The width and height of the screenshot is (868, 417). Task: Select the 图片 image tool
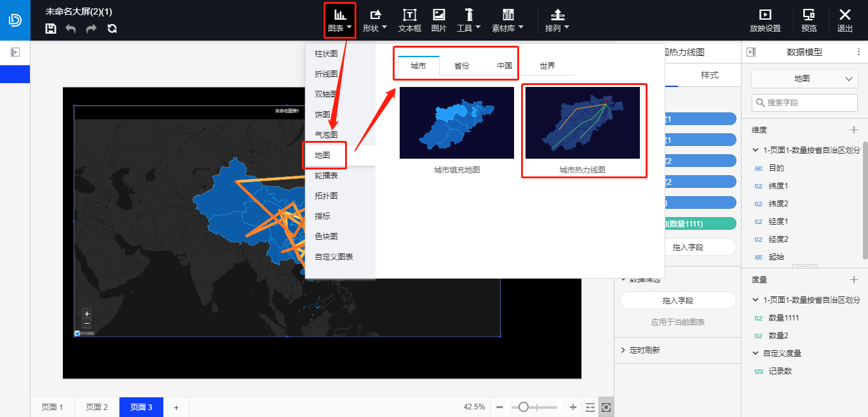pos(438,20)
